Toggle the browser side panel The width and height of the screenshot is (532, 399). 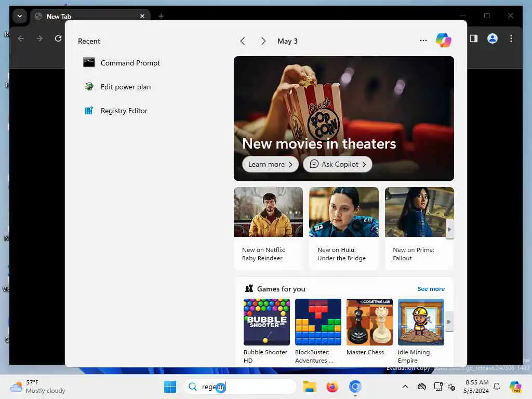click(474, 38)
